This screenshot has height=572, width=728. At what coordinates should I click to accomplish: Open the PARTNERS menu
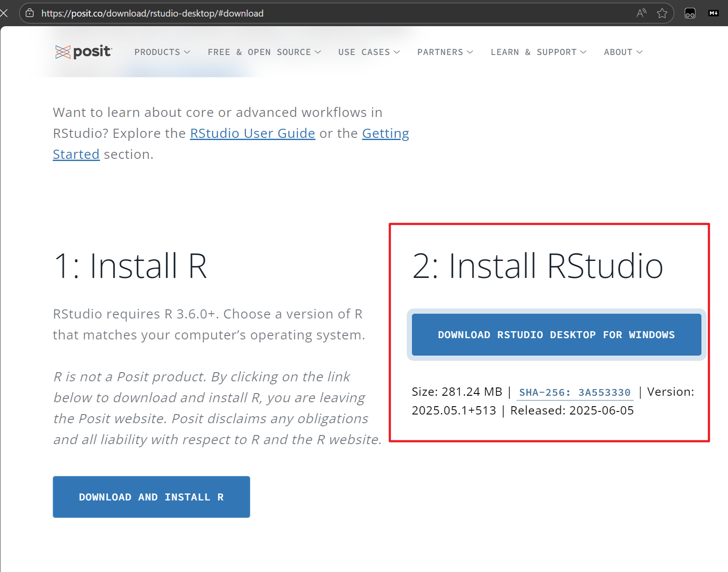(445, 52)
